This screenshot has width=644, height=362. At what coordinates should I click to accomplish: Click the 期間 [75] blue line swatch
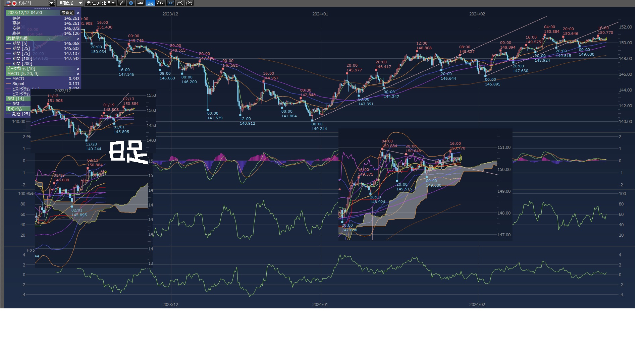[8, 54]
